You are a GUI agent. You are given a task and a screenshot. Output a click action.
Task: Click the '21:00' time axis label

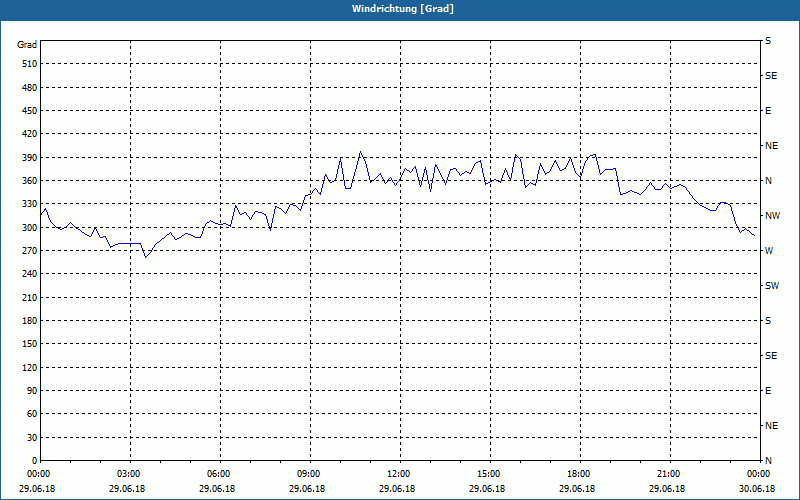click(x=670, y=474)
